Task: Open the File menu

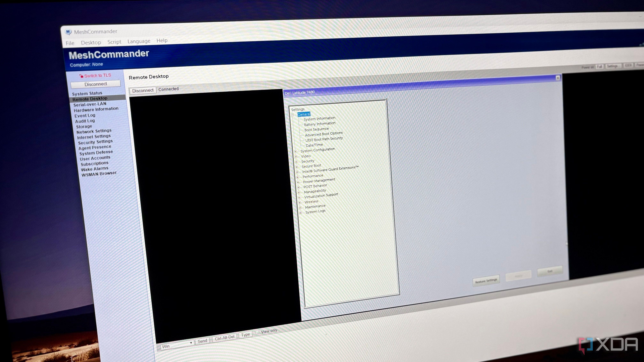Action: (70, 43)
